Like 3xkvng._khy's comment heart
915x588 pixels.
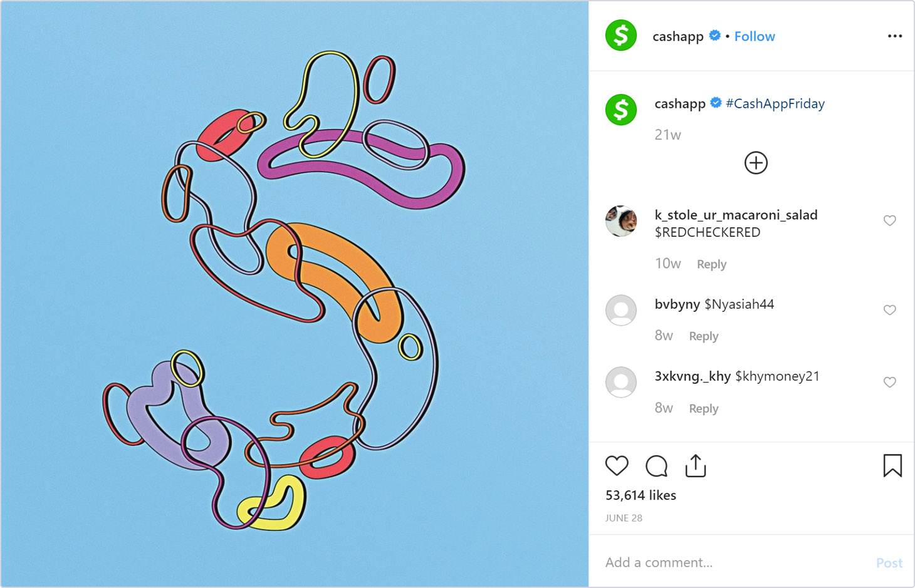point(889,382)
